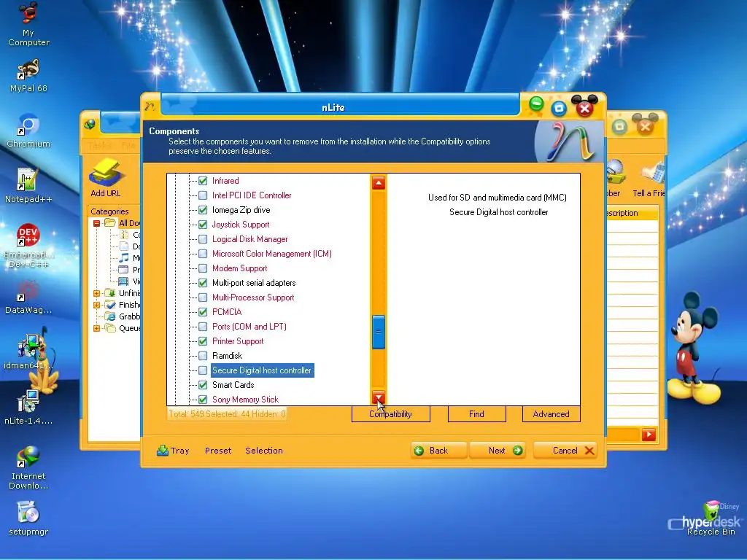Click component list scroll-down arrow
Viewport: 747px width, 560px height.
click(379, 397)
